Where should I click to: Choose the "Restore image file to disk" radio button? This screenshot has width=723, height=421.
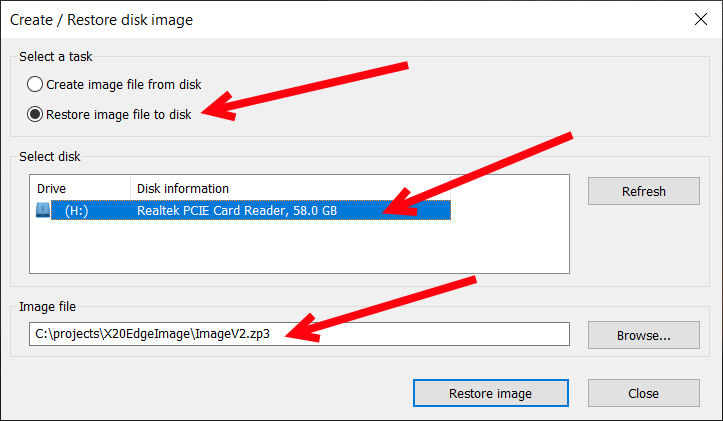(35, 115)
